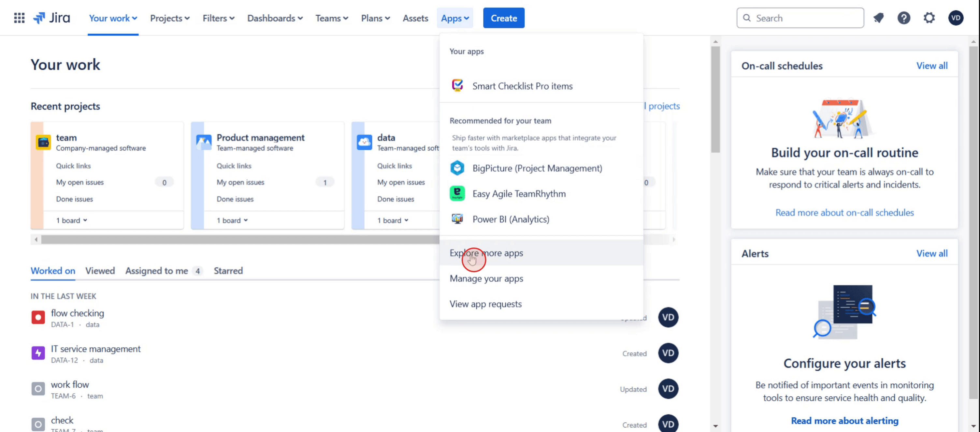
Task: Open the settings gear icon
Action: point(929,18)
